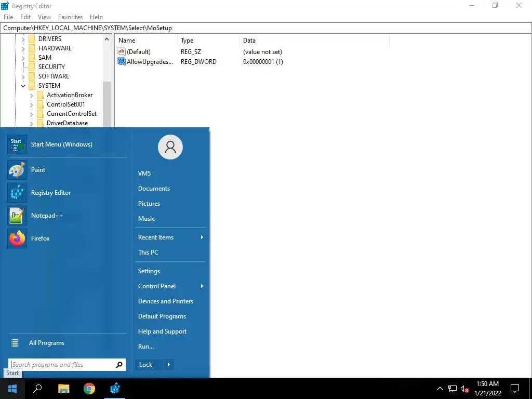Click Registry Editor taskbar icon

(x=115, y=389)
